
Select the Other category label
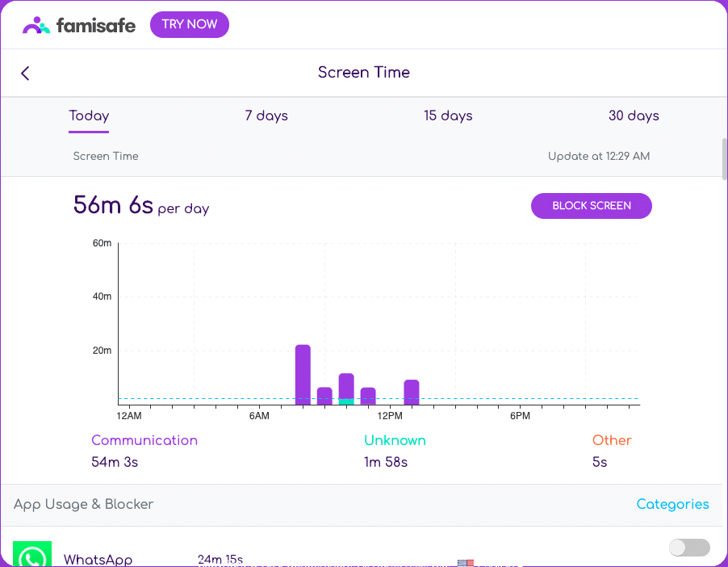611,440
